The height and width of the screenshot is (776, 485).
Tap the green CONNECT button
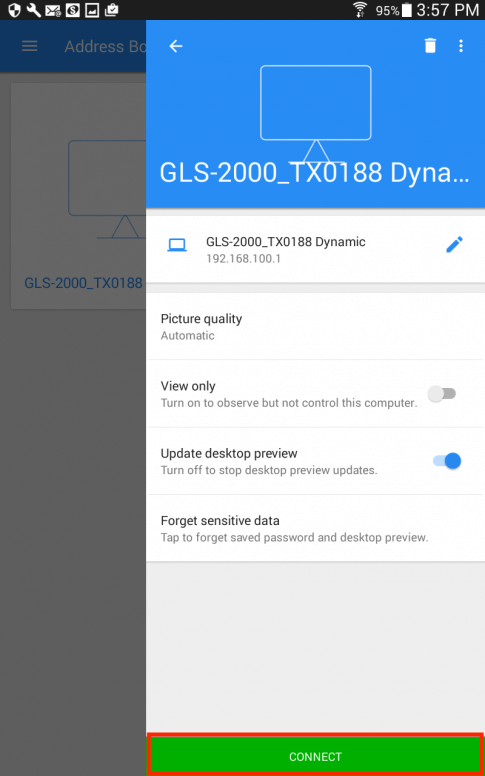(x=315, y=756)
